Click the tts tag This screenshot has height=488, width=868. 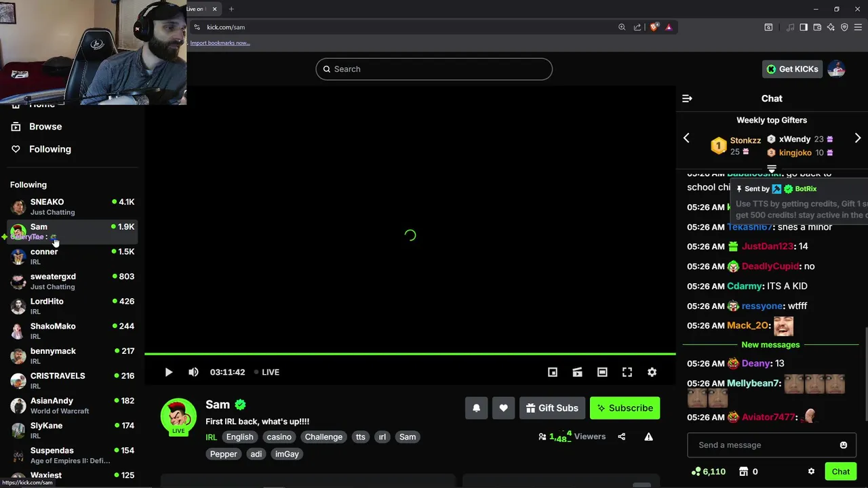click(361, 437)
